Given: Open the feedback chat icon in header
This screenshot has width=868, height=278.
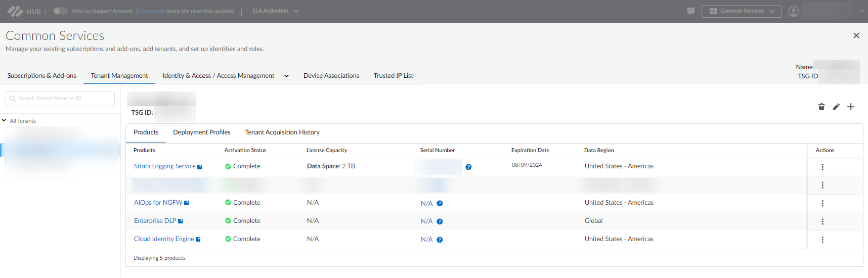Looking at the screenshot, I should click(691, 11).
